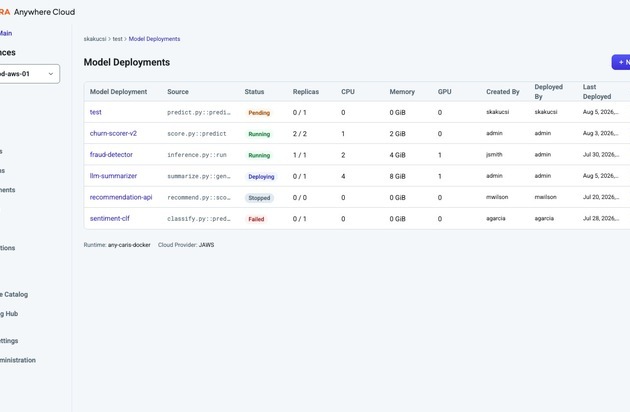
Task: Open the sentiment-clf deployment
Action: pyautogui.click(x=110, y=219)
